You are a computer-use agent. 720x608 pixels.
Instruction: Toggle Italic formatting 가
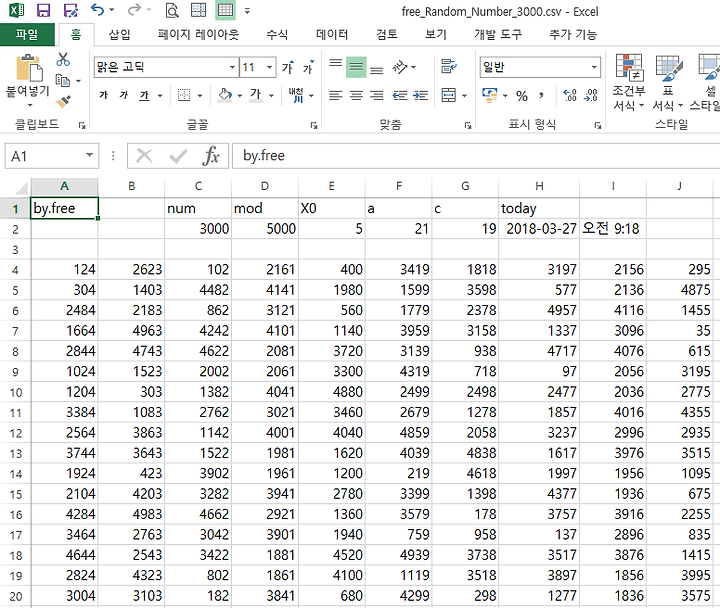pyautogui.click(x=124, y=95)
